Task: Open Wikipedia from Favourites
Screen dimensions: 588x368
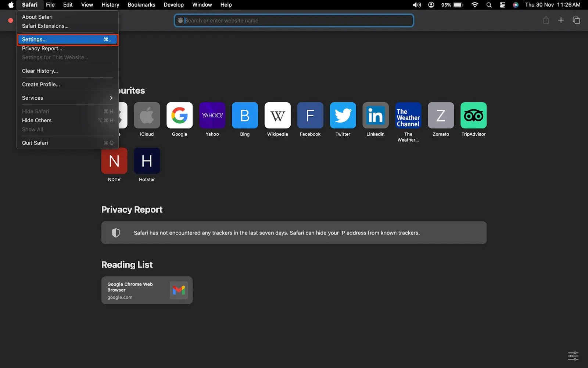Action: (277, 115)
